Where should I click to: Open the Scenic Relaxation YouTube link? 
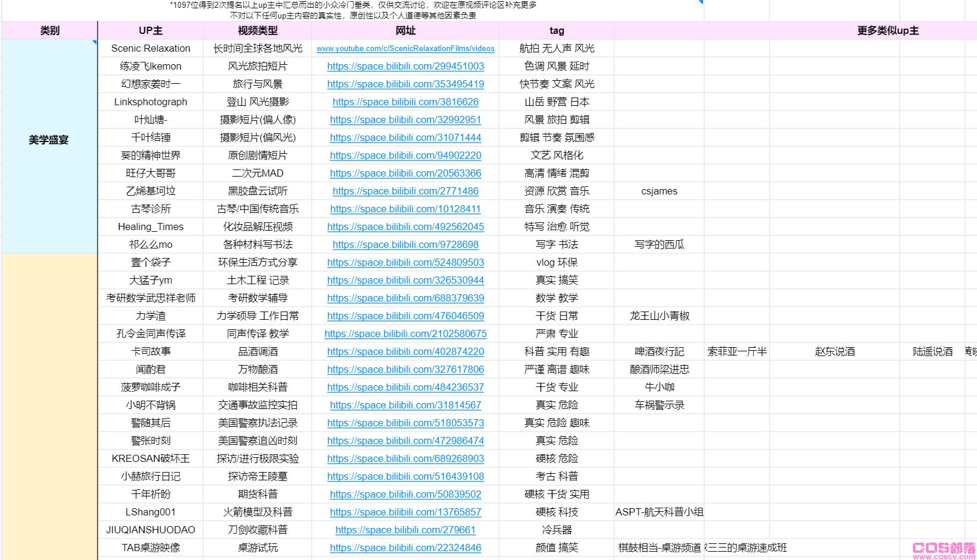point(406,49)
